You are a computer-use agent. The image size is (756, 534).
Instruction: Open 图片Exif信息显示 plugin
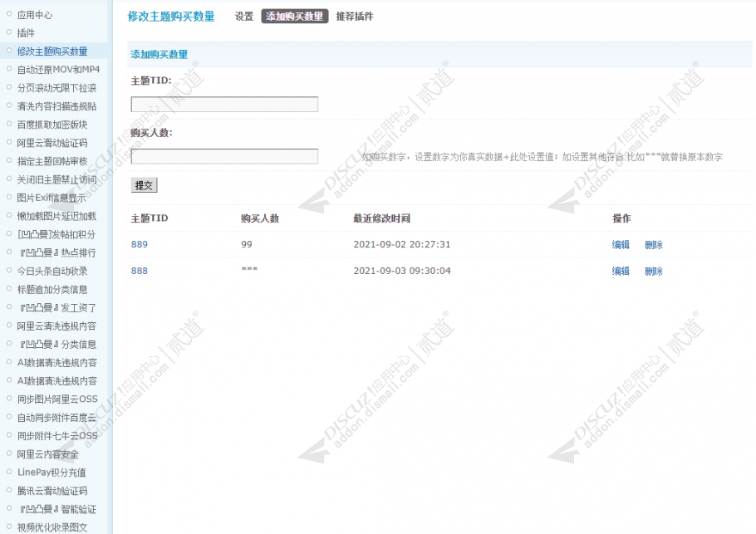(52, 198)
